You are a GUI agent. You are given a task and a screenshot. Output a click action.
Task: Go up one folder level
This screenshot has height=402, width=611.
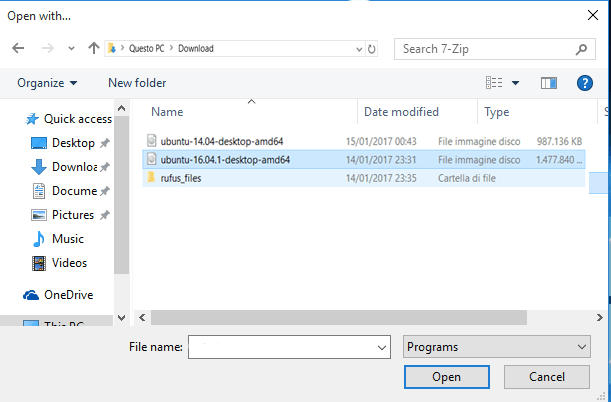coord(94,48)
